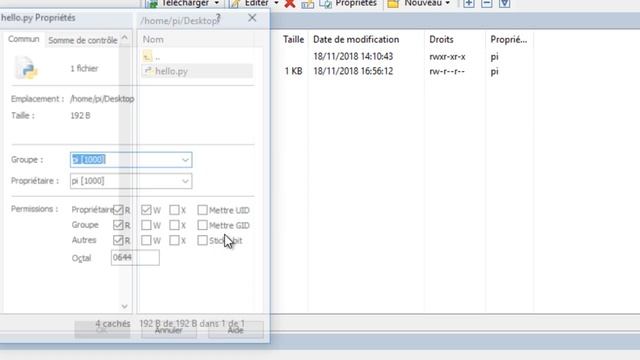Click the parent directory .. entry
This screenshot has height=360, width=640.
click(x=152, y=56)
